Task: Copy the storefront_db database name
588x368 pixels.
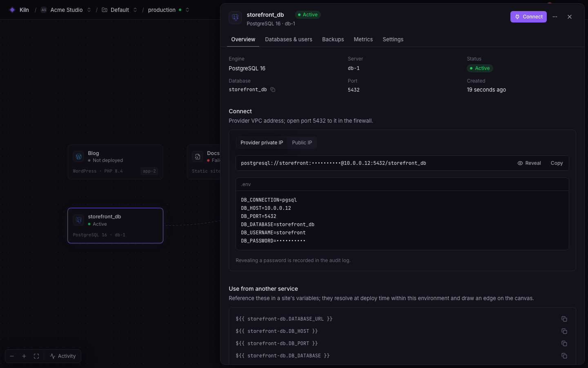Action: click(x=273, y=90)
